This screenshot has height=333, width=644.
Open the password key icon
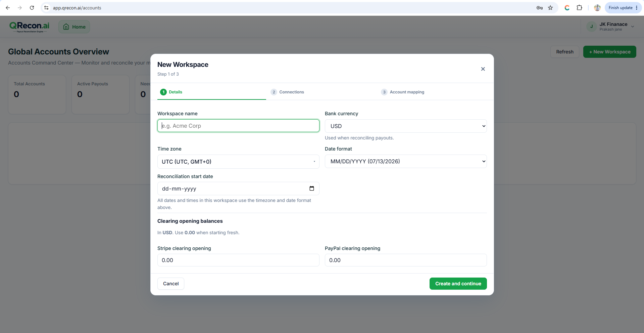540,8
